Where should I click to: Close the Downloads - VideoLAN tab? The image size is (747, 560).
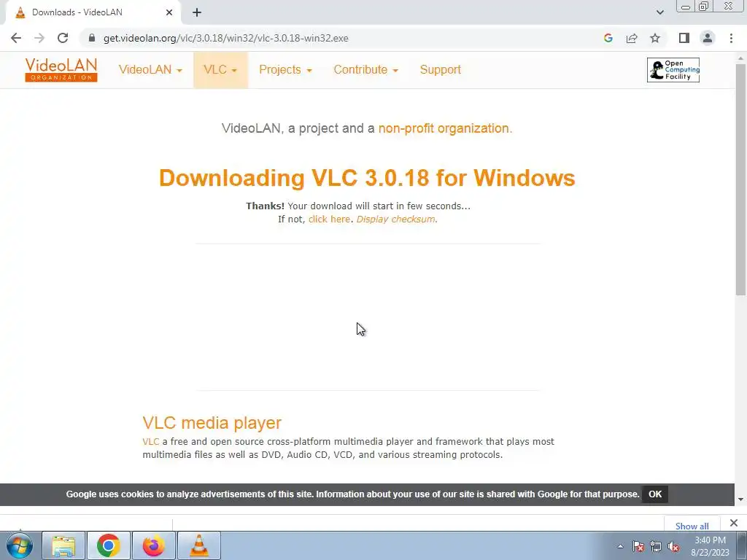pos(169,12)
